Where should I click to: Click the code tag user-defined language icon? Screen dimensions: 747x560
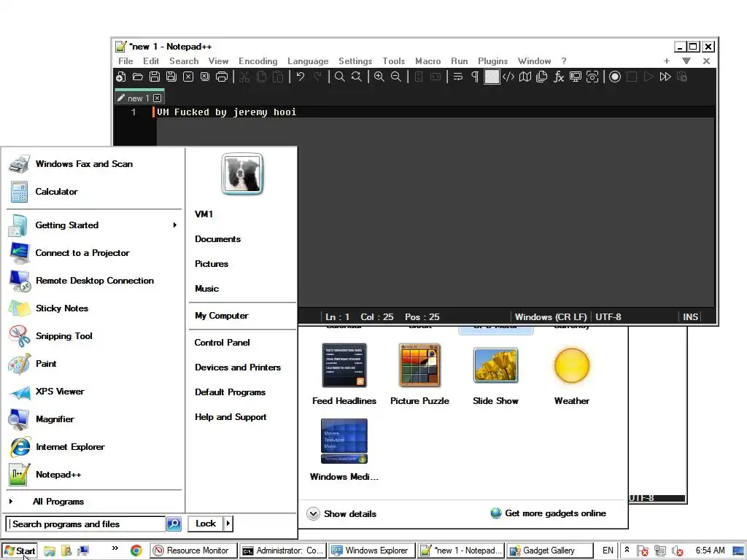click(508, 77)
